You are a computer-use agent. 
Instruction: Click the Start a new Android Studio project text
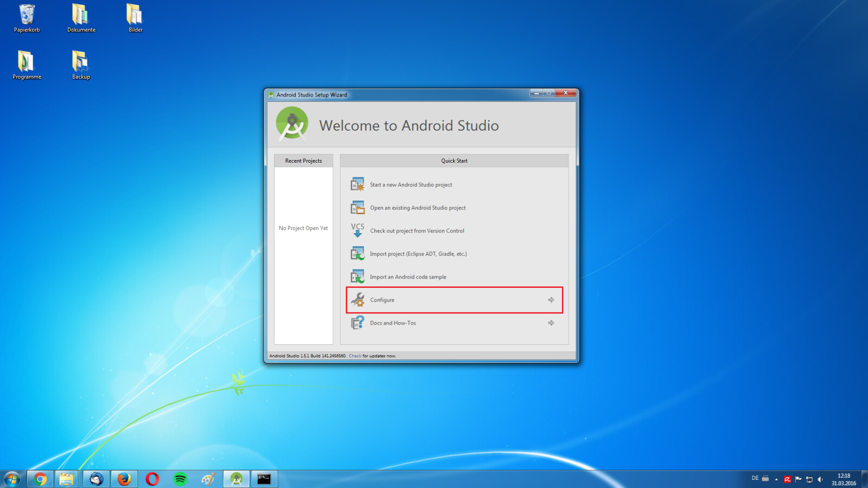point(411,185)
